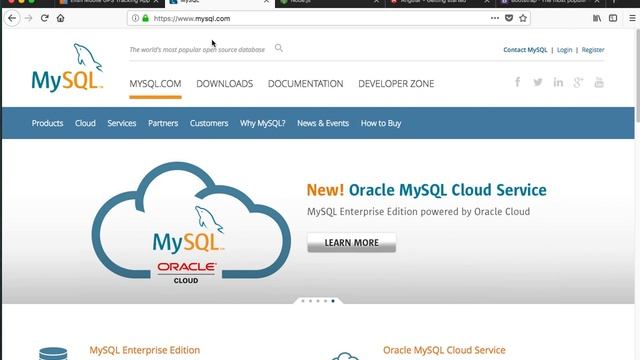Screen dimensions: 640x360
Task: Select the second carousel slide dot
Action: pos(310,301)
